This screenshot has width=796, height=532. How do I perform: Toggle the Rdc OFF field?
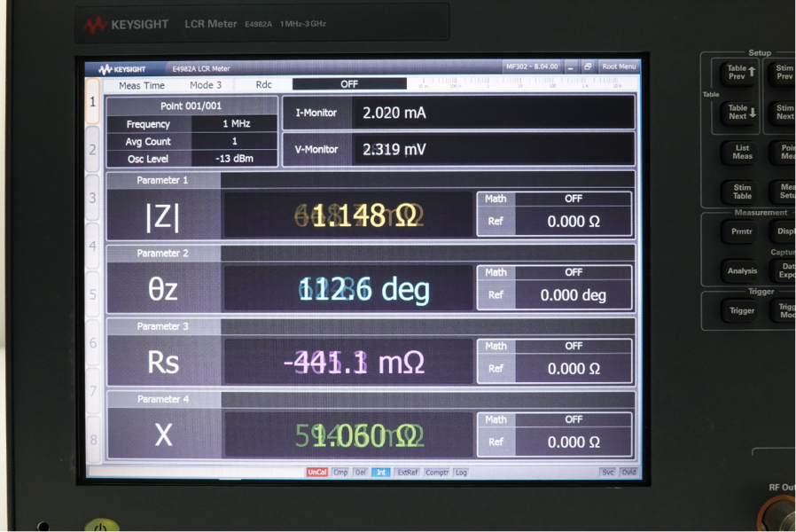(x=349, y=84)
